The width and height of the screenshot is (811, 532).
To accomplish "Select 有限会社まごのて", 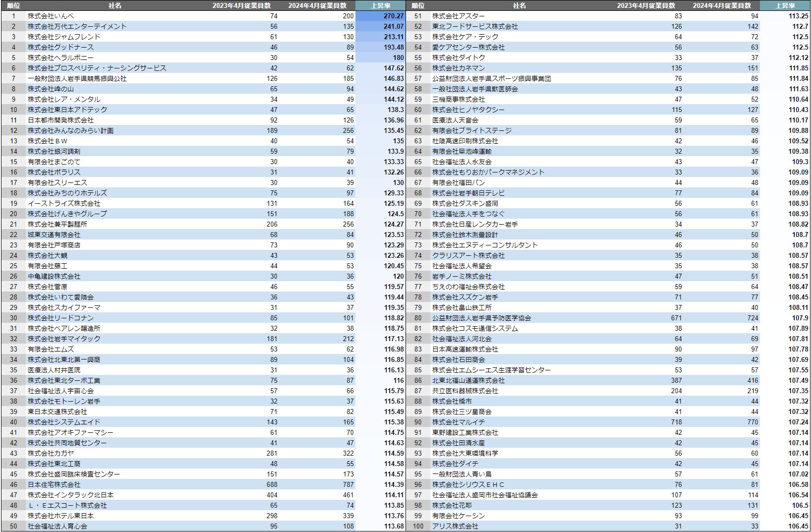I will click(x=54, y=162).
